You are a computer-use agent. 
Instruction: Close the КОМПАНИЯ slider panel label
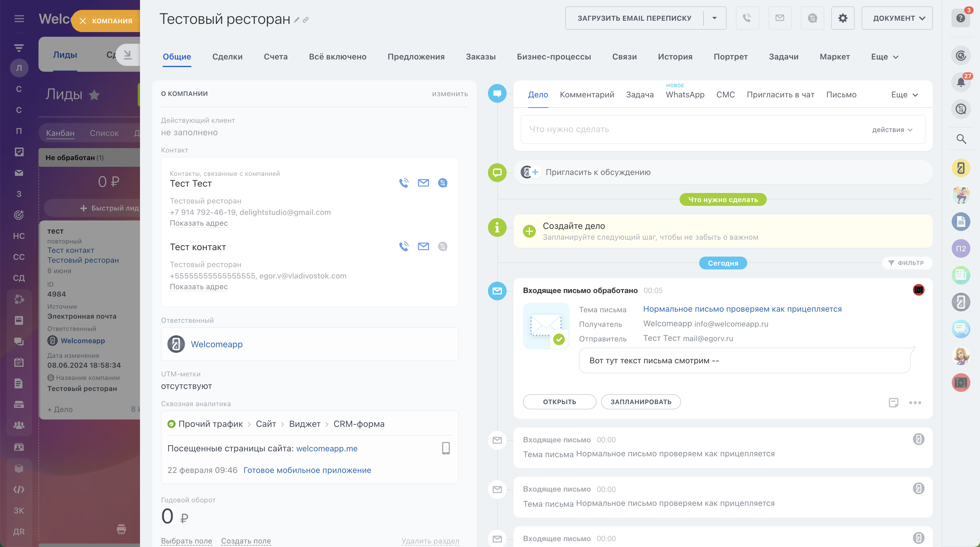pos(83,21)
